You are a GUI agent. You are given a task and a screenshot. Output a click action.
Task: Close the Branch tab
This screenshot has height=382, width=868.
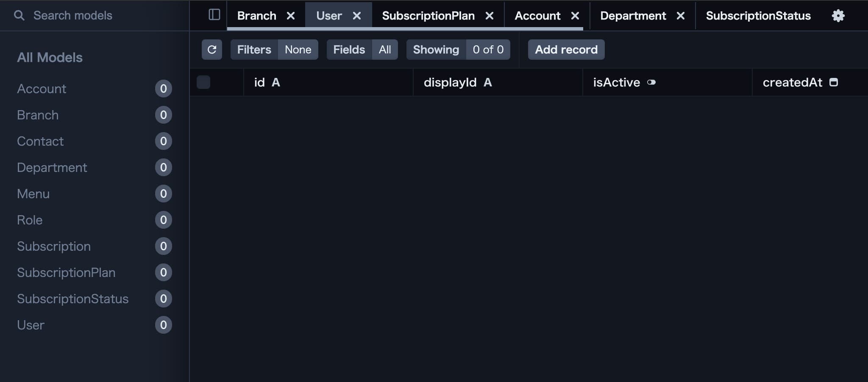(x=291, y=16)
